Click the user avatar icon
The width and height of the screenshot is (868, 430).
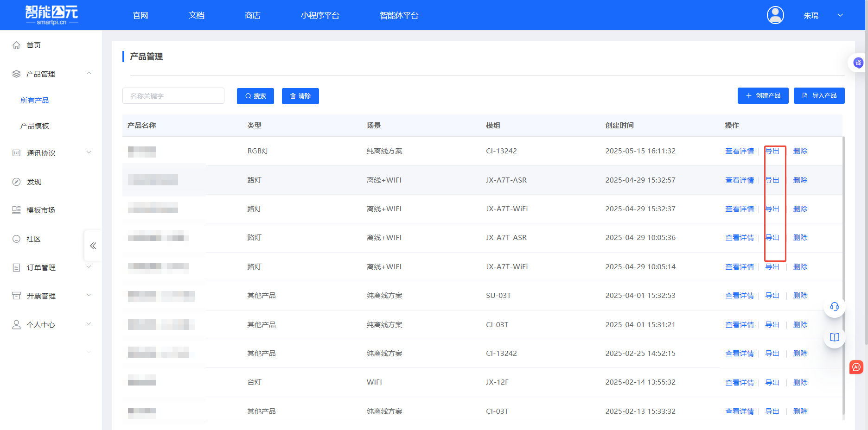[775, 15]
